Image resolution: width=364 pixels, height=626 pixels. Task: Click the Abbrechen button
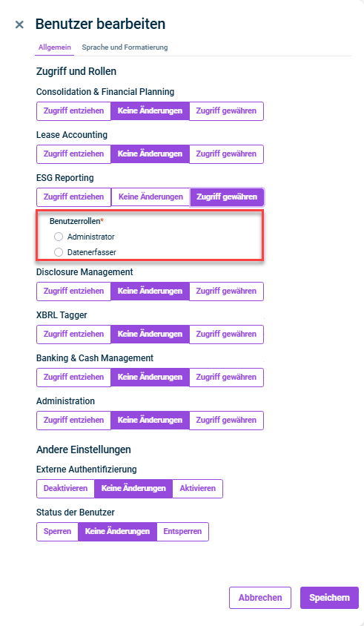260,598
